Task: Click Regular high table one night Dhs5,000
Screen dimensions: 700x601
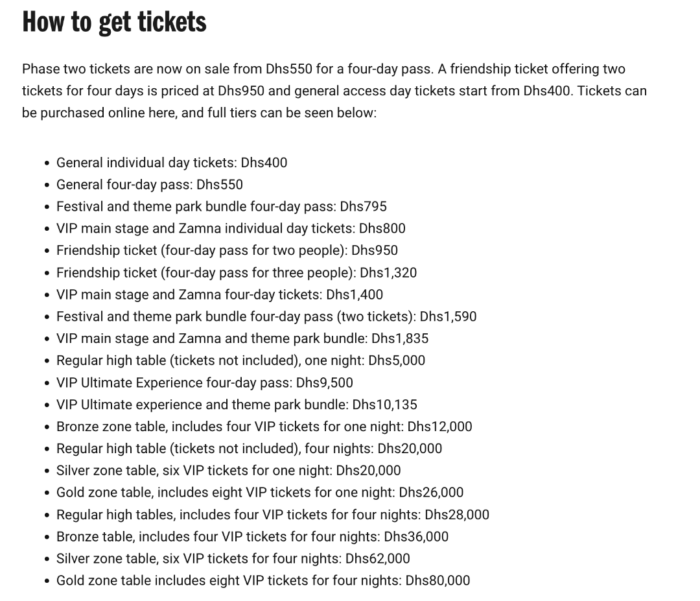Action: point(240,360)
